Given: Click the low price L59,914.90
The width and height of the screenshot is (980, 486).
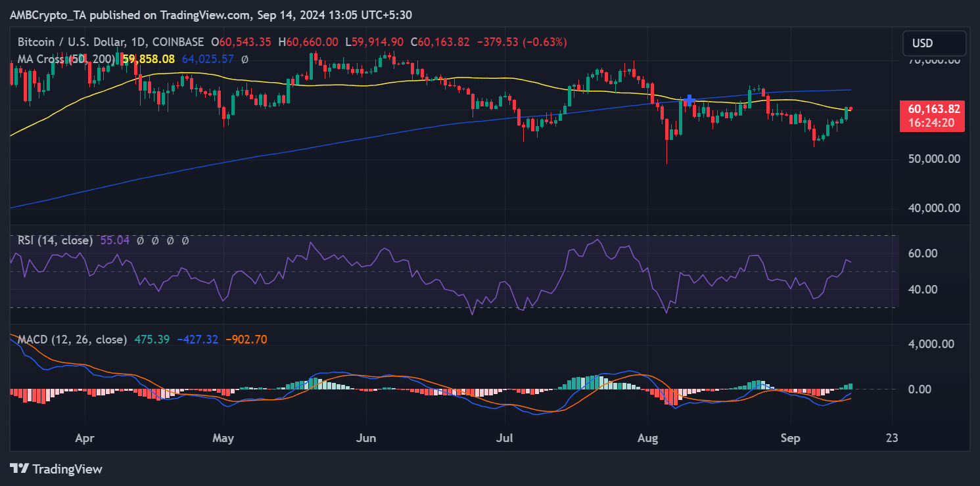Looking at the screenshot, I should click(x=375, y=42).
